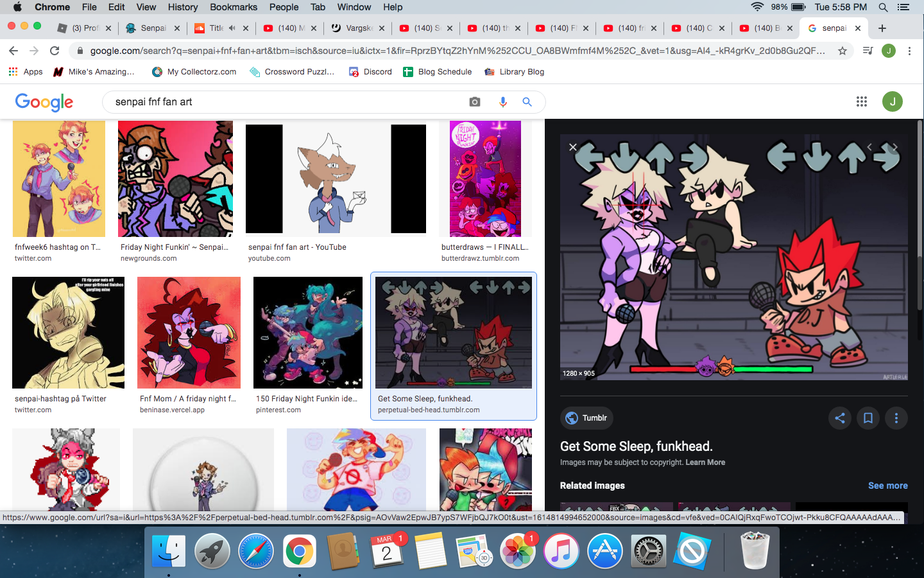This screenshot has width=924, height=578.
Task: Start voice search with microphone icon
Action: pyautogui.click(x=502, y=102)
